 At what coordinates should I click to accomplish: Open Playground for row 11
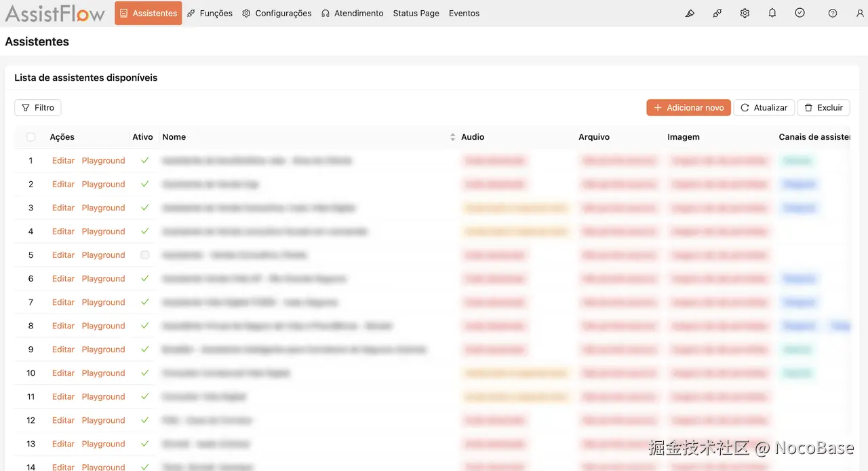103,396
